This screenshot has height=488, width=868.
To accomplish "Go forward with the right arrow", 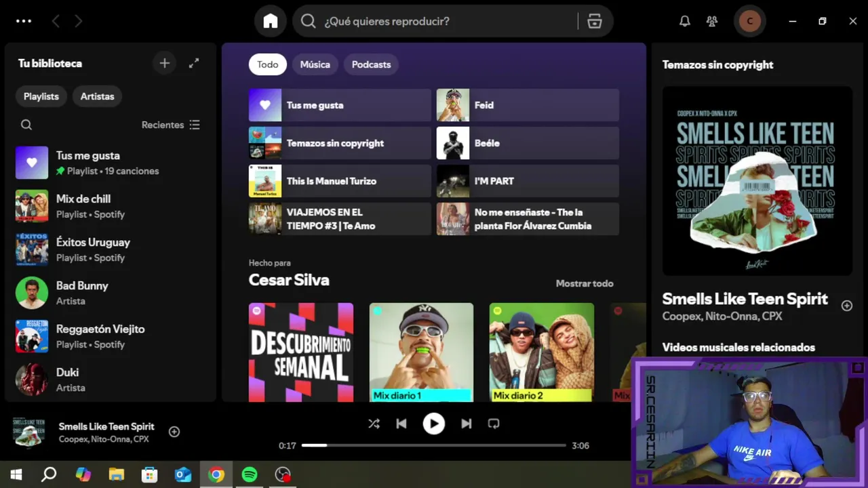I will [78, 21].
